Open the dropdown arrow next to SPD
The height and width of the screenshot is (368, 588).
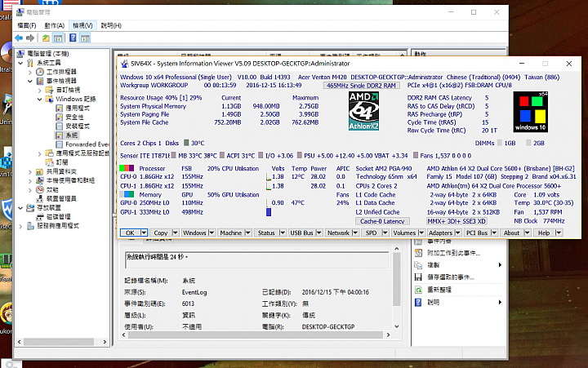click(x=385, y=233)
